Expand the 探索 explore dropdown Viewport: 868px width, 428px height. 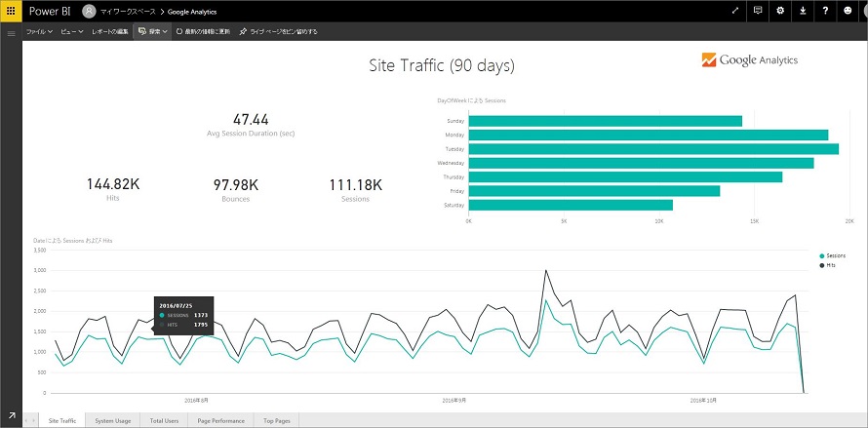[x=153, y=31]
